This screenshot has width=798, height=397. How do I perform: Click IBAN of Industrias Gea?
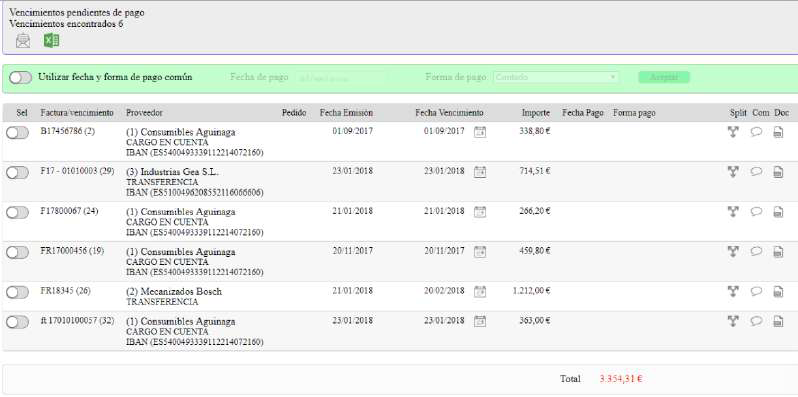click(195, 192)
